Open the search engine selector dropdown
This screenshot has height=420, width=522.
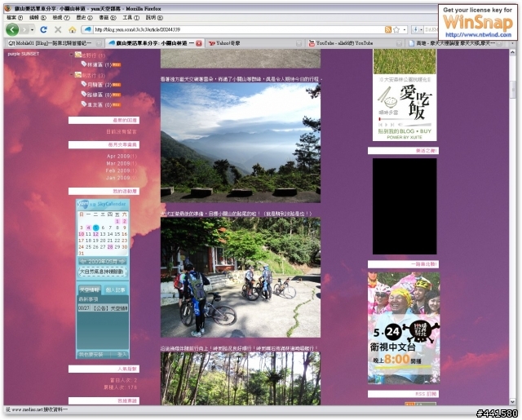[x=418, y=29]
